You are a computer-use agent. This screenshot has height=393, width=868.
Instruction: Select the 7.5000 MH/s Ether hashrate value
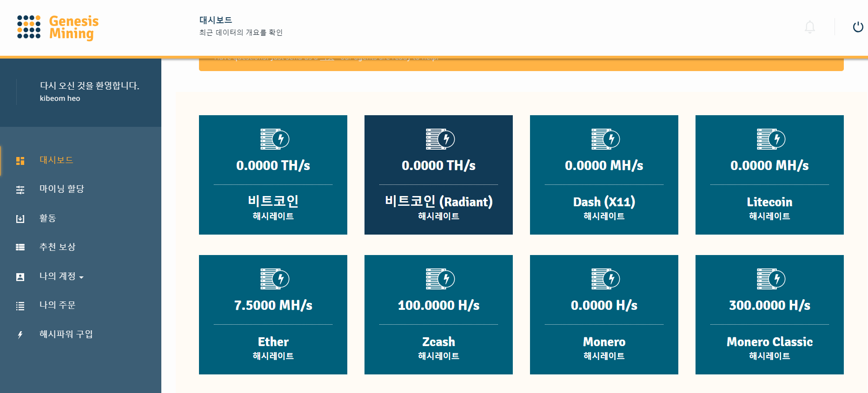tap(273, 305)
